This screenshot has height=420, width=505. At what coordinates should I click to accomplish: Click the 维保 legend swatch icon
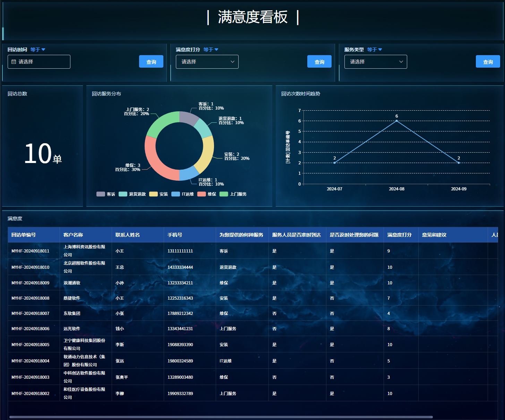pyautogui.click(x=202, y=194)
